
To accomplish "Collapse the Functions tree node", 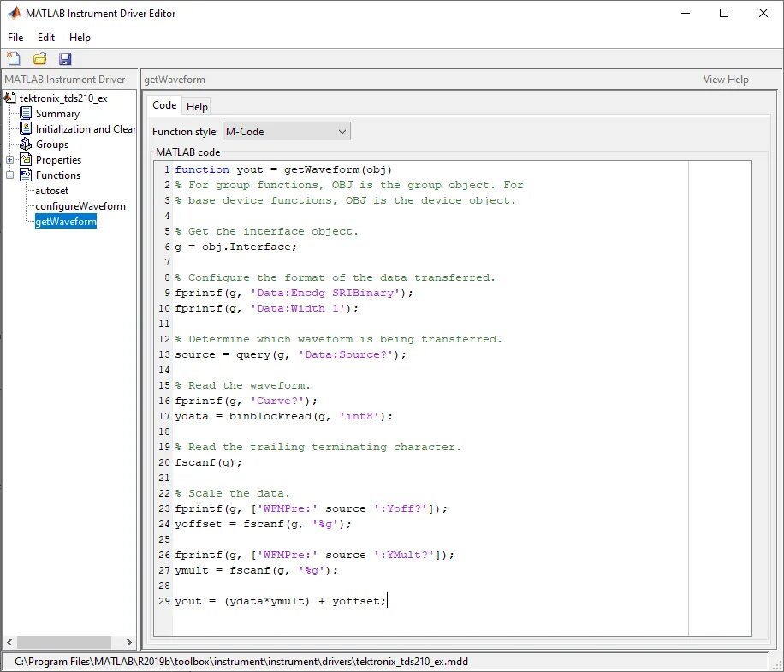I will pos(9,175).
